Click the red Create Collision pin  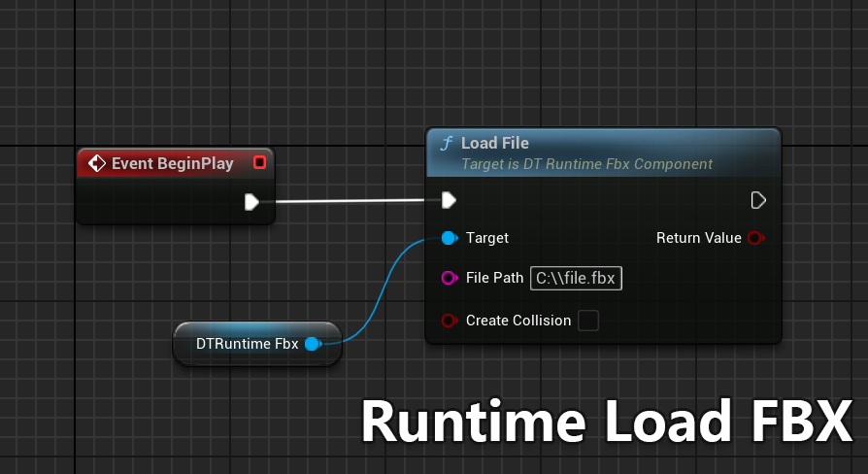click(449, 321)
